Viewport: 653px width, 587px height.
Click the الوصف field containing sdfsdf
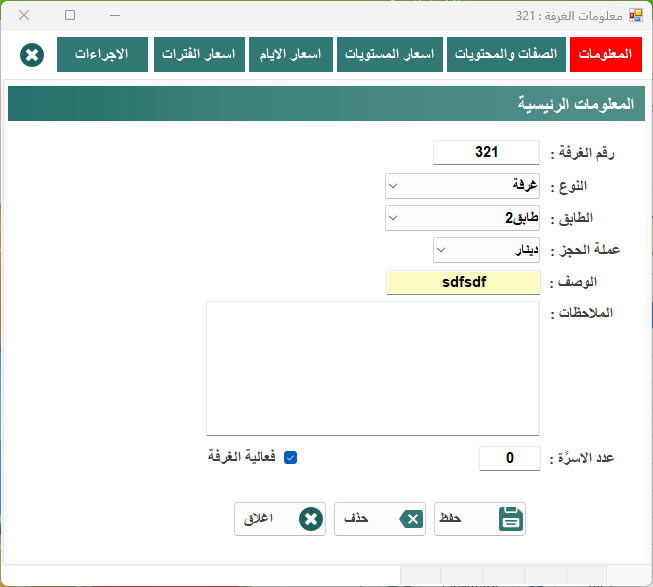(x=463, y=282)
